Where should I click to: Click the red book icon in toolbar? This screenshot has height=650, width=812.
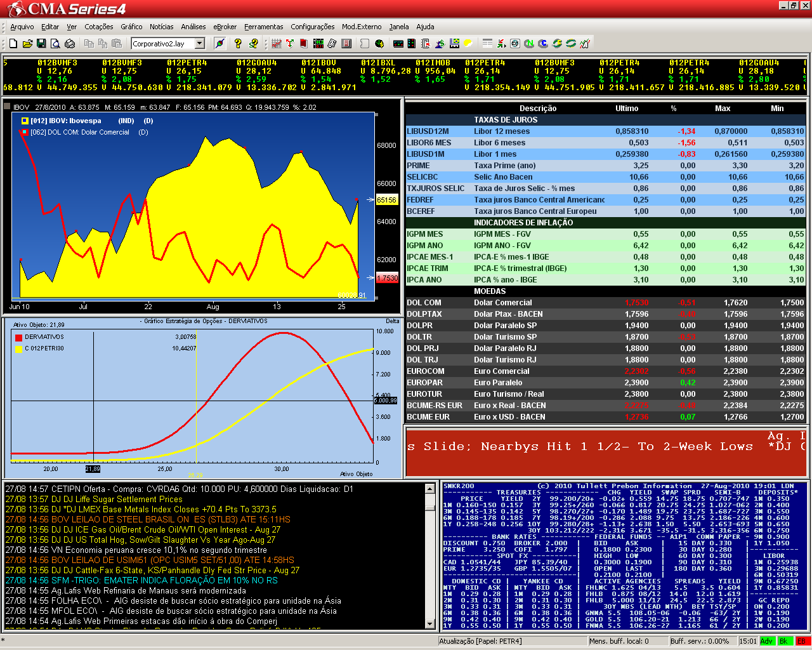tap(304, 43)
